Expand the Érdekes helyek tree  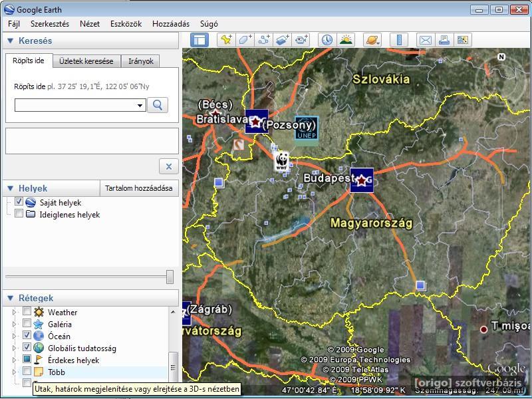(x=14, y=360)
